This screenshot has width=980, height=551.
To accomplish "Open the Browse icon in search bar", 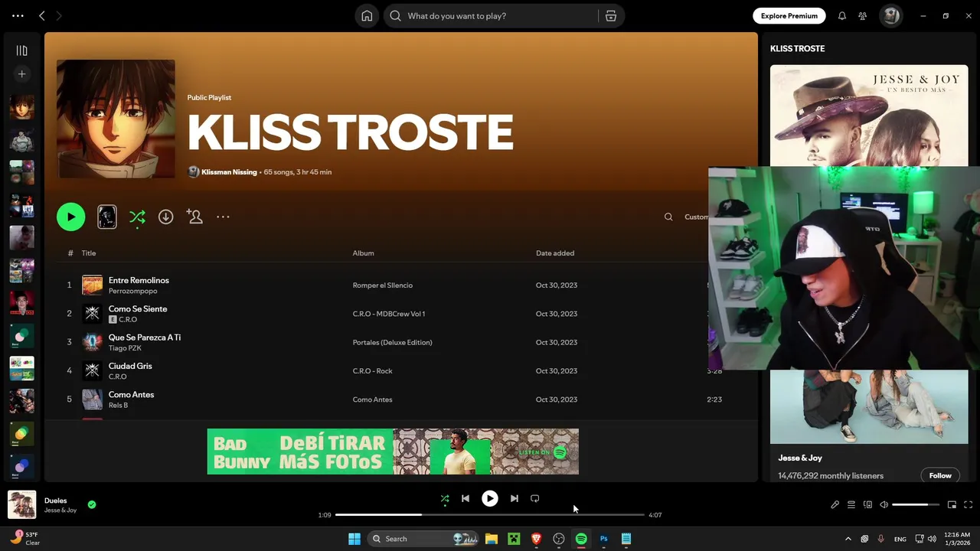I will click(x=611, y=16).
